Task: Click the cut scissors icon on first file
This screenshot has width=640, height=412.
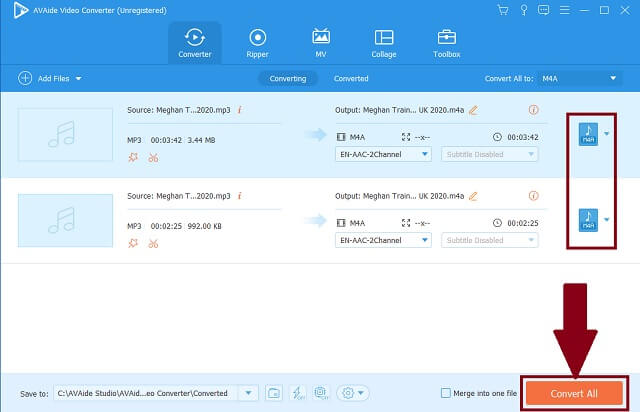Action: point(153,158)
